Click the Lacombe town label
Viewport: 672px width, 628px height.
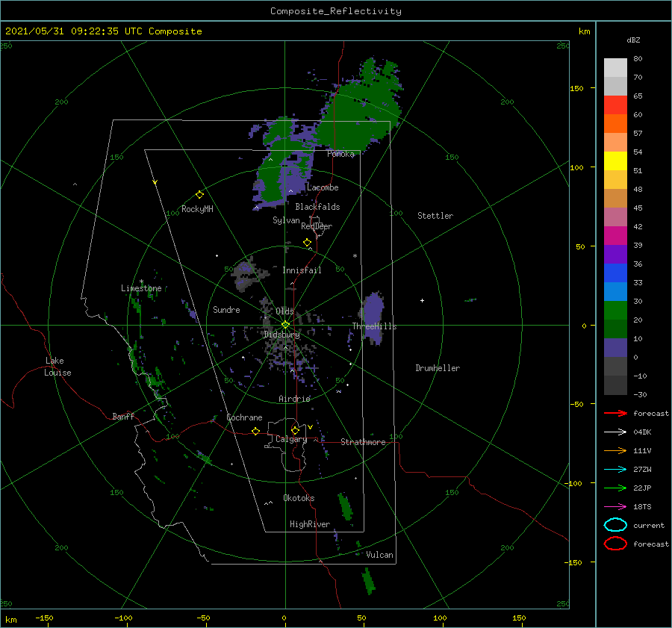(323, 187)
